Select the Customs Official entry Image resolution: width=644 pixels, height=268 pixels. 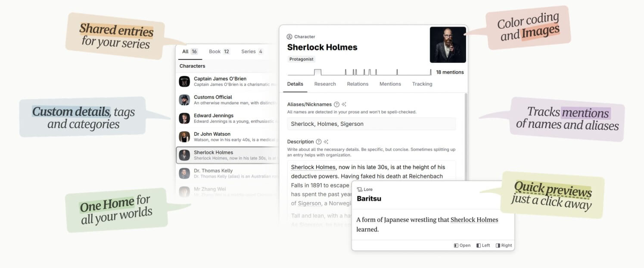click(228, 100)
